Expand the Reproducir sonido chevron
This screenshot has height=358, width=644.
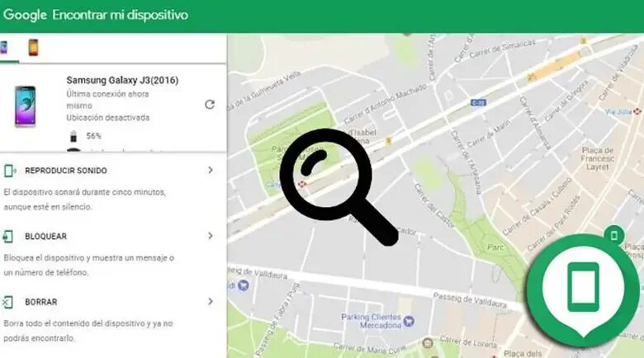pos(211,170)
